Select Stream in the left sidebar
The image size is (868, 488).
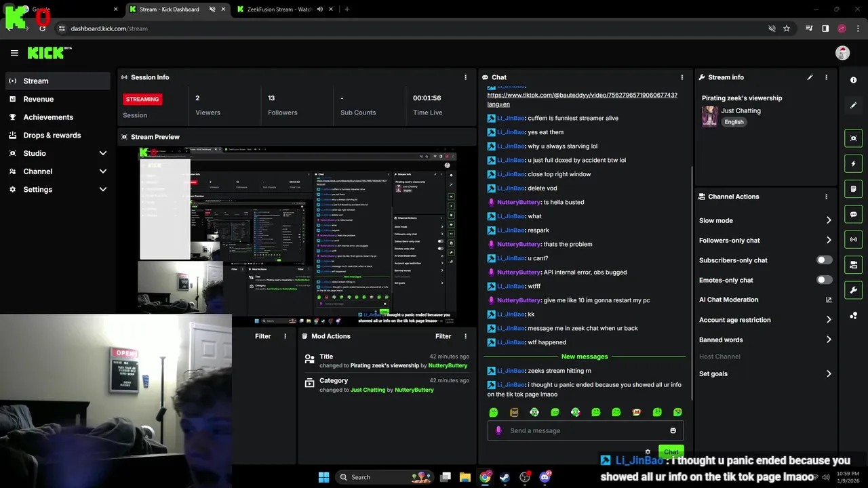coord(58,81)
